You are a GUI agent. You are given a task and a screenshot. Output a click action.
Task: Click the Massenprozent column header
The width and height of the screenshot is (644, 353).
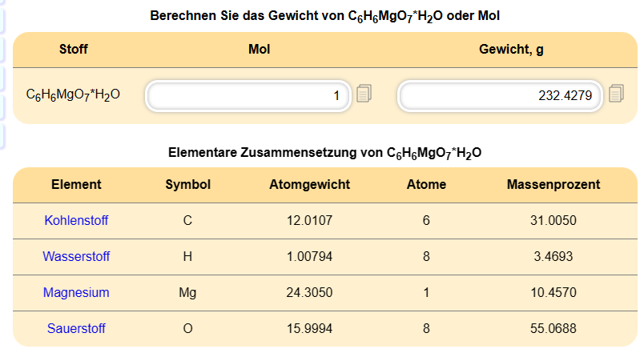(553, 185)
